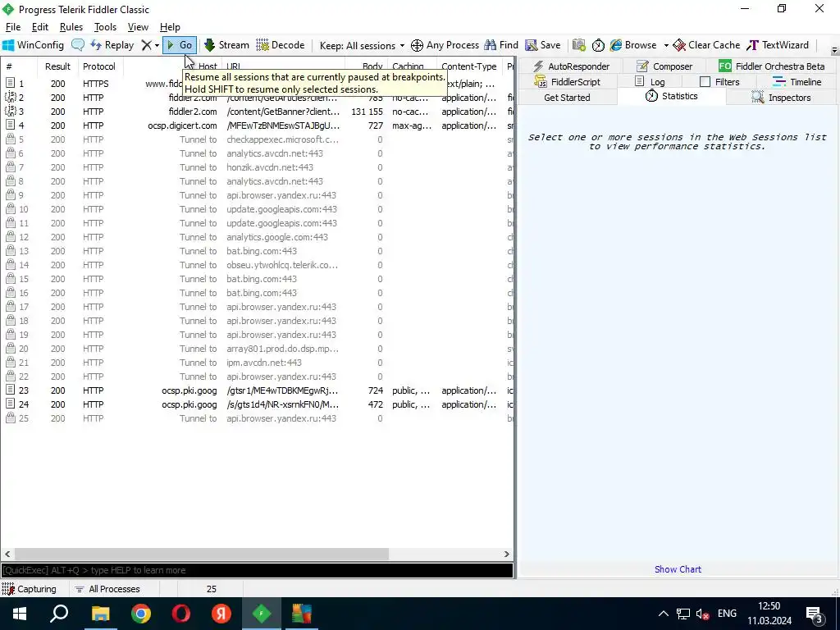Launch Browse with Internet Explorer icon
This screenshot has height=630, width=840.
click(x=633, y=45)
